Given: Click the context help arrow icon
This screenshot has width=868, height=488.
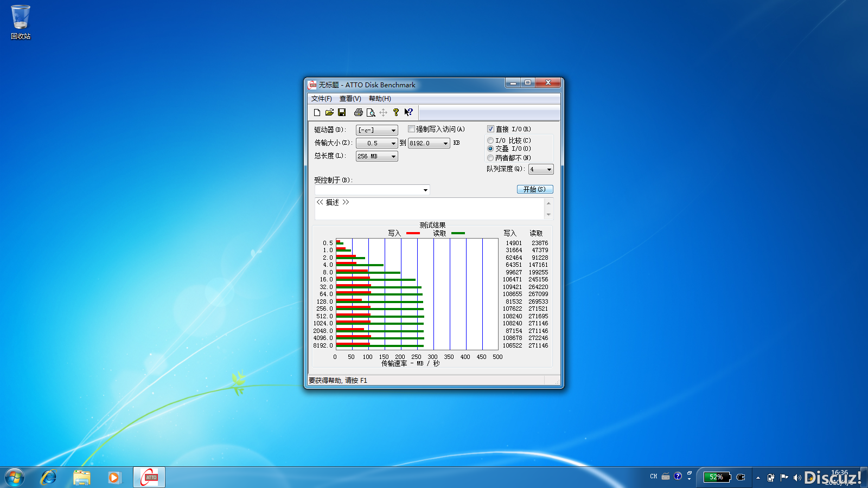Looking at the screenshot, I should coord(409,112).
